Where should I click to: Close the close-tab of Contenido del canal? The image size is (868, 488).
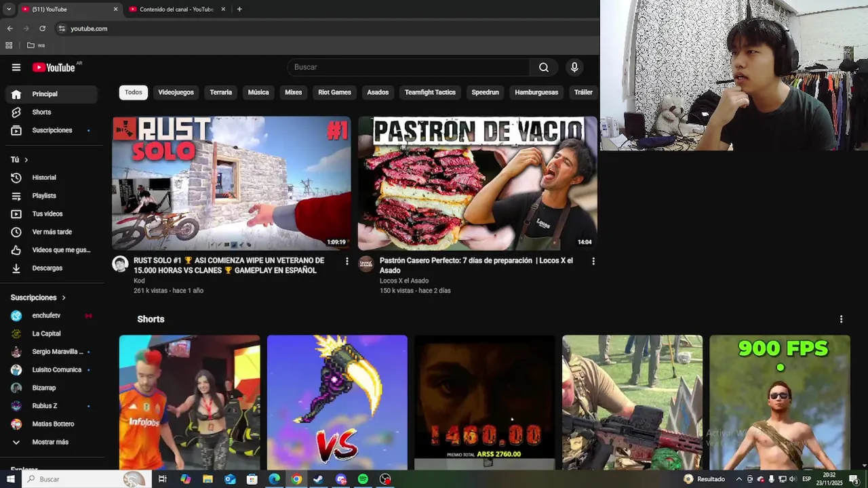point(222,9)
